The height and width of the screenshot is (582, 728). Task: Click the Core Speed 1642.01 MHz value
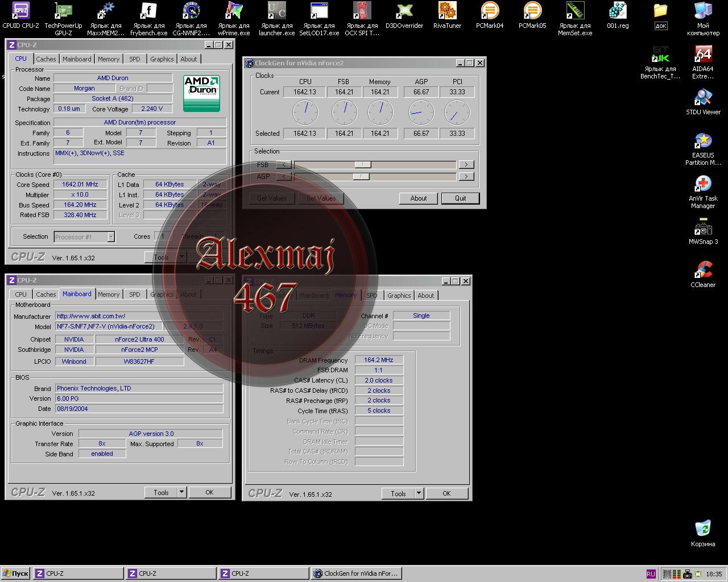pyautogui.click(x=80, y=185)
